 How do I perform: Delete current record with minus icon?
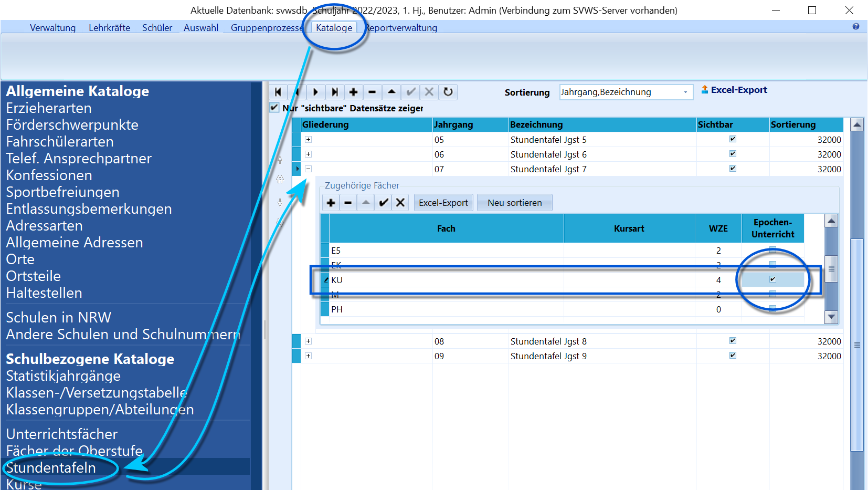(372, 92)
